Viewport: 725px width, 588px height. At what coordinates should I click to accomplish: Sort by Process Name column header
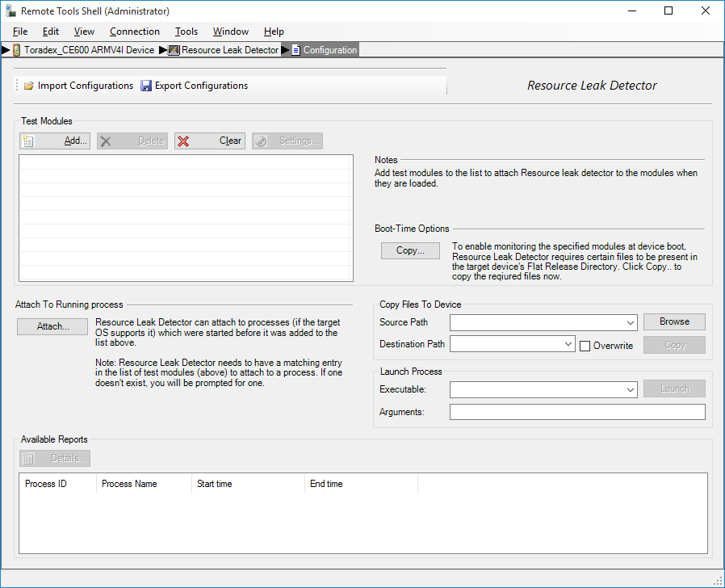click(x=144, y=484)
